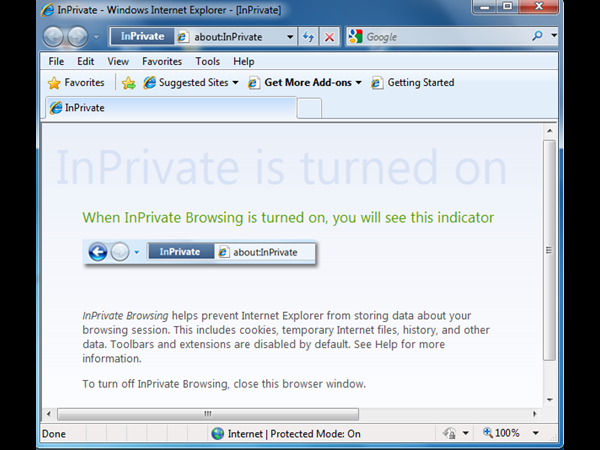Click the 100% zoom level button
This screenshot has height=450, width=600.
[501, 433]
